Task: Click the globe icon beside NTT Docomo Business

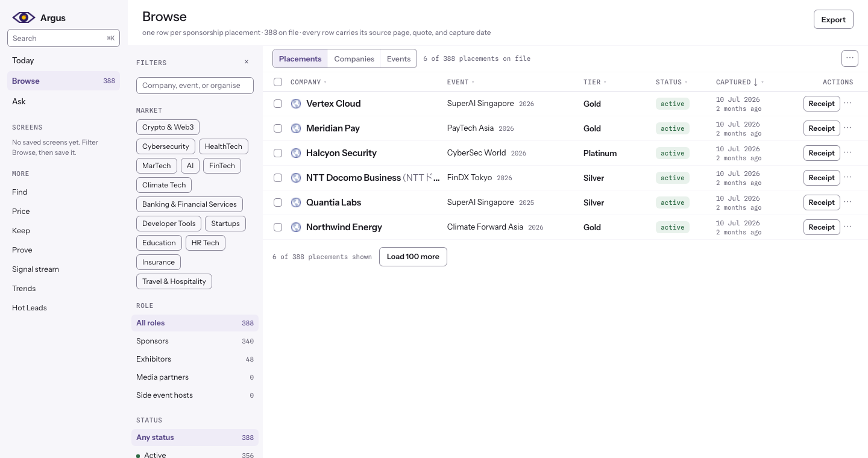Action: tap(296, 178)
